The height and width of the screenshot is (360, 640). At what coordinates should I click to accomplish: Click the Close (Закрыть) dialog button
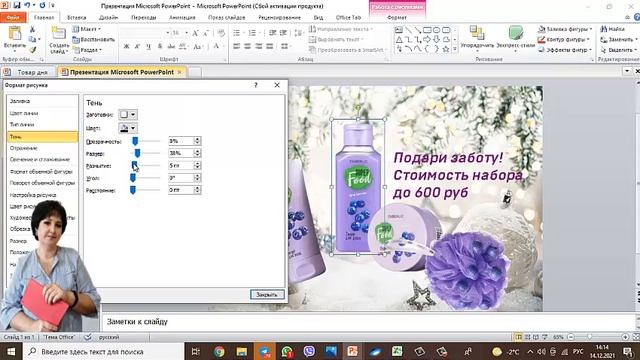[267, 294]
